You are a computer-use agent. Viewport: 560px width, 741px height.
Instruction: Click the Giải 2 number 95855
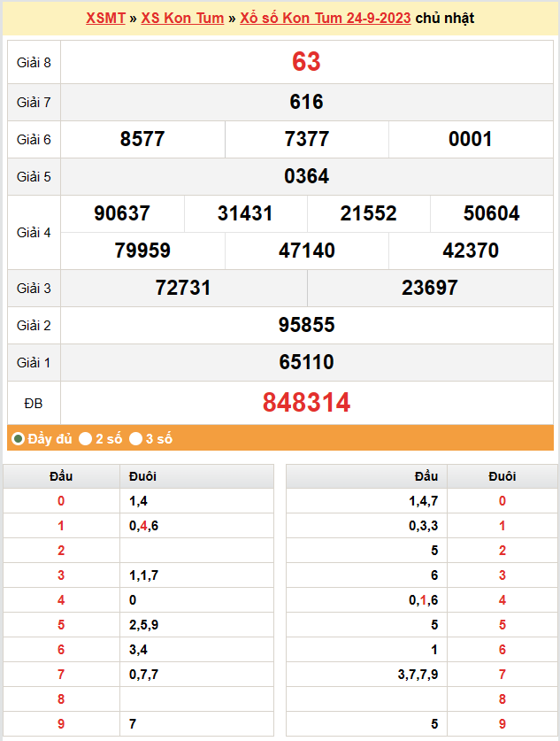(x=306, y=325)
